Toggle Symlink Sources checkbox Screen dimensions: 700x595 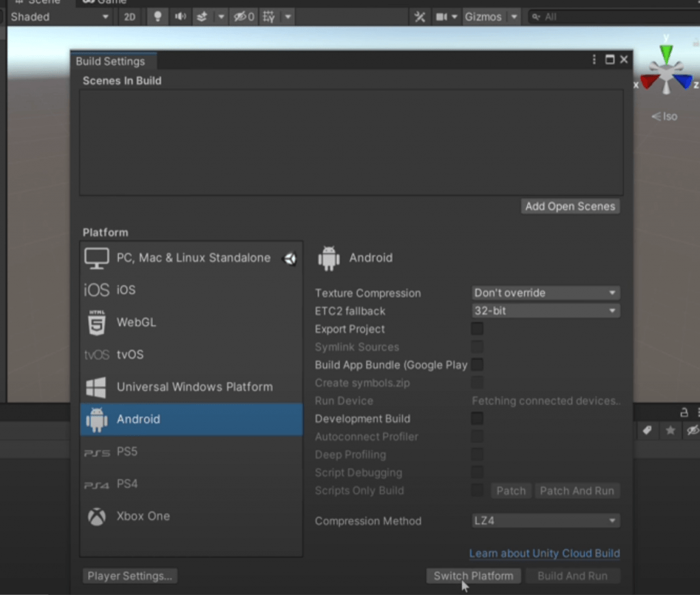(477, 346)
